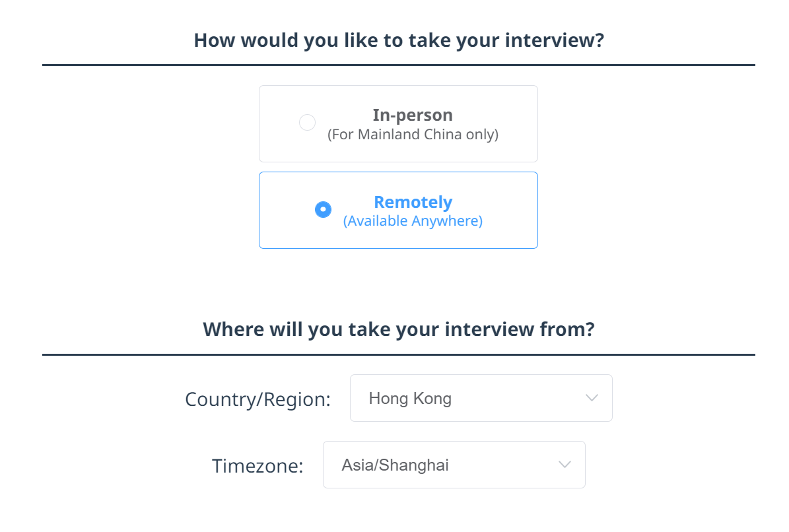Click the chevron on the Timezone dropdown

pos(565,464)
